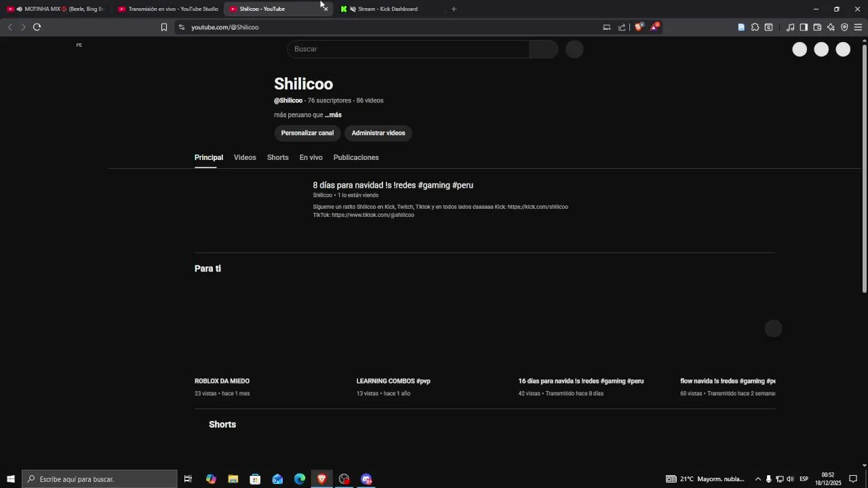Click the @Shilicoo channel handle
Screen dimensions: 868x488
pyautogui.click(x=288, y=100)
